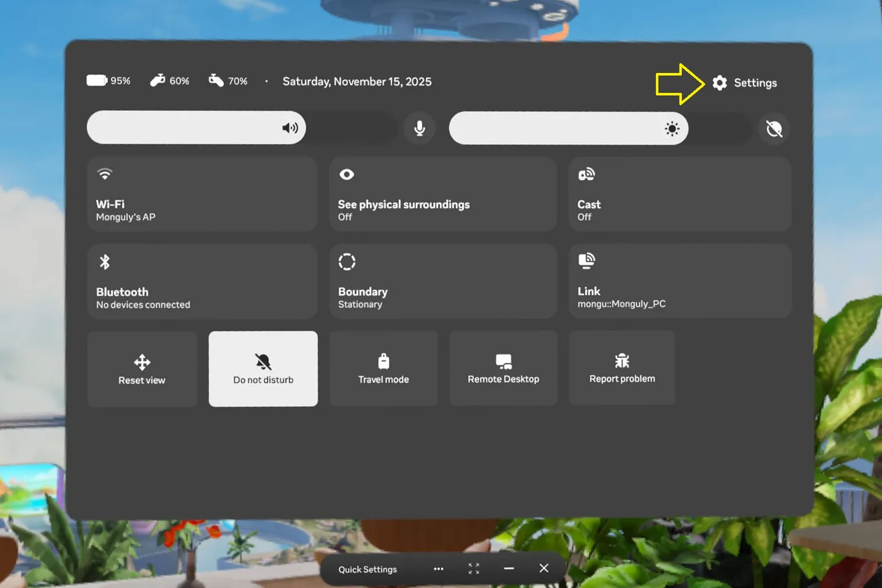This screenshot has height=588, width=882.
Task: Click the Stationary boundary status
Action: tap(360, 304)
